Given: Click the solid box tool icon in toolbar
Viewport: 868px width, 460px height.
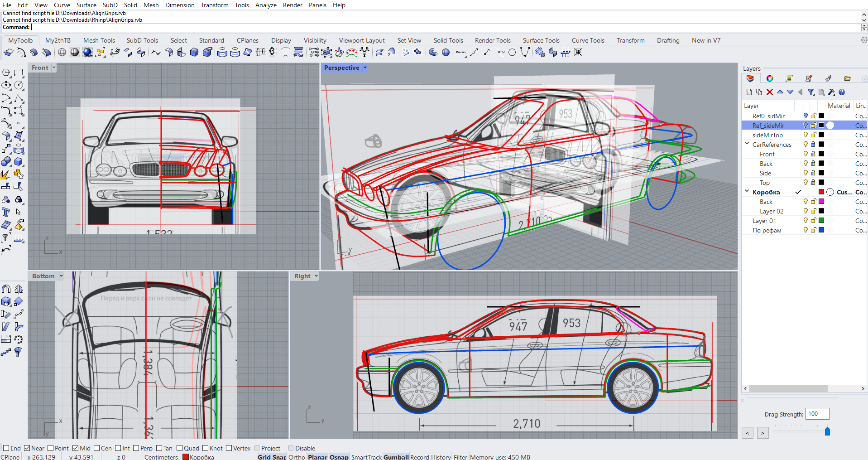Looking at the screenshot, I should pos(194,53).
